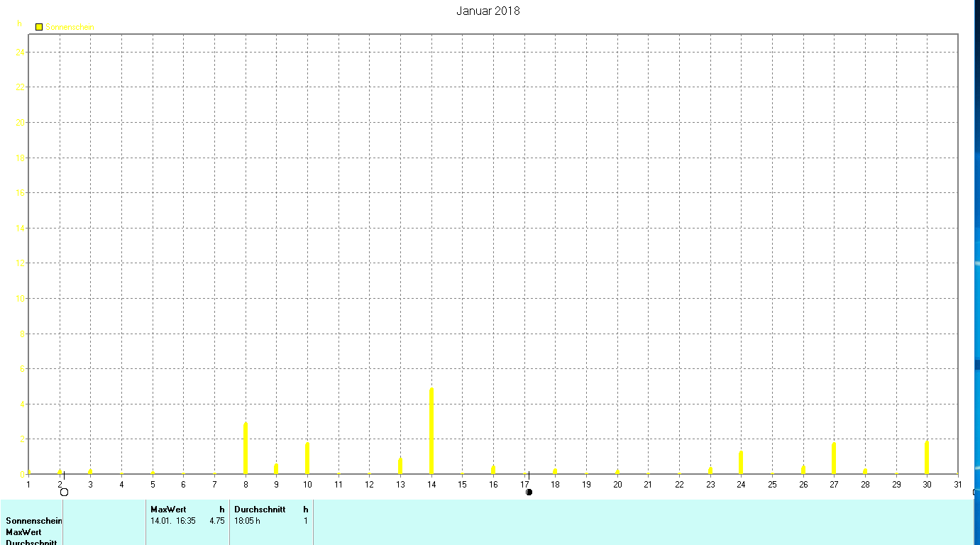The image size is (980, 545).
Task: Click the x-axis label 14
Action: click(431, 485)
